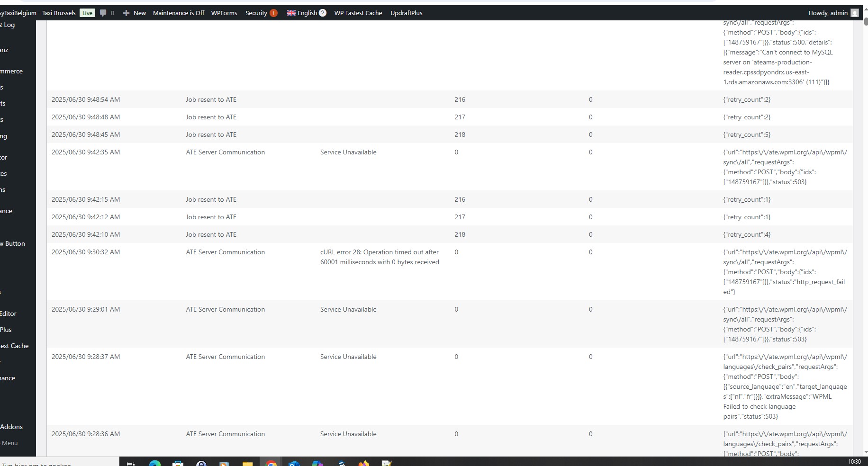Select timestamp 2025/06/30 9:42:12 AM
Screen dimensions: 868x466
pos(86,217)
